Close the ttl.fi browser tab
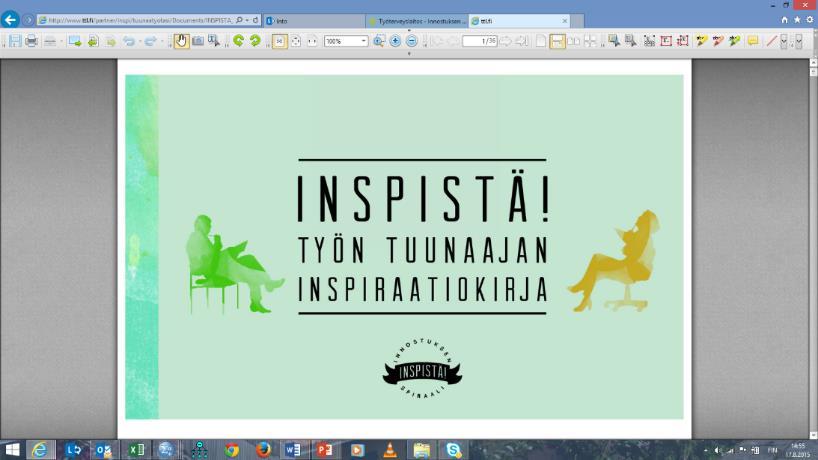Image resolution: width=818 pixels, height=460 pixels. pos(564,21)
